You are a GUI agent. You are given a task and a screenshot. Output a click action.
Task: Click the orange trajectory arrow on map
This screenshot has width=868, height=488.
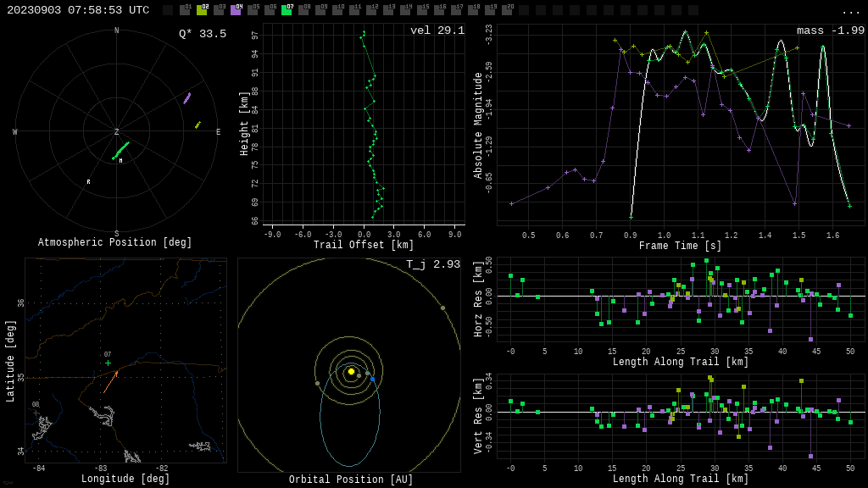[111, 382]
